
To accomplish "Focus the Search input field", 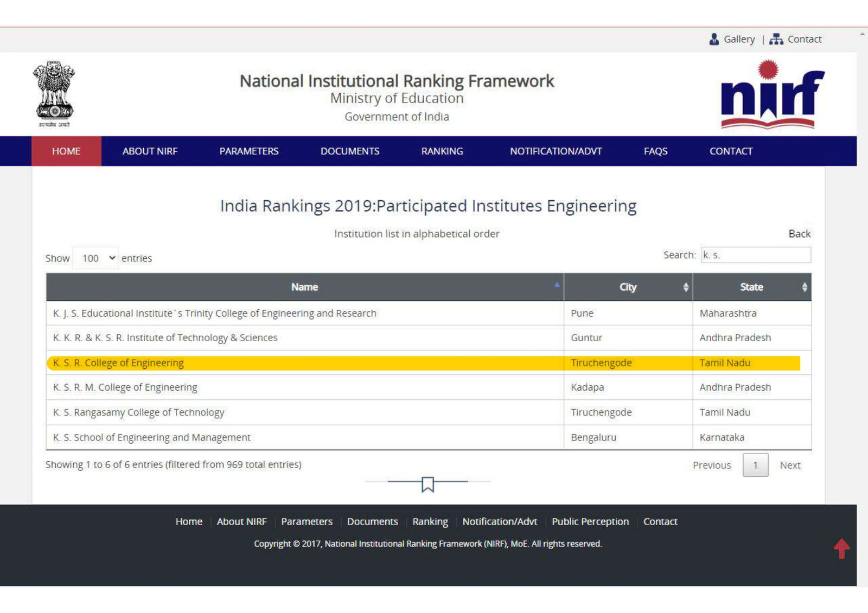I will (756, 255).
